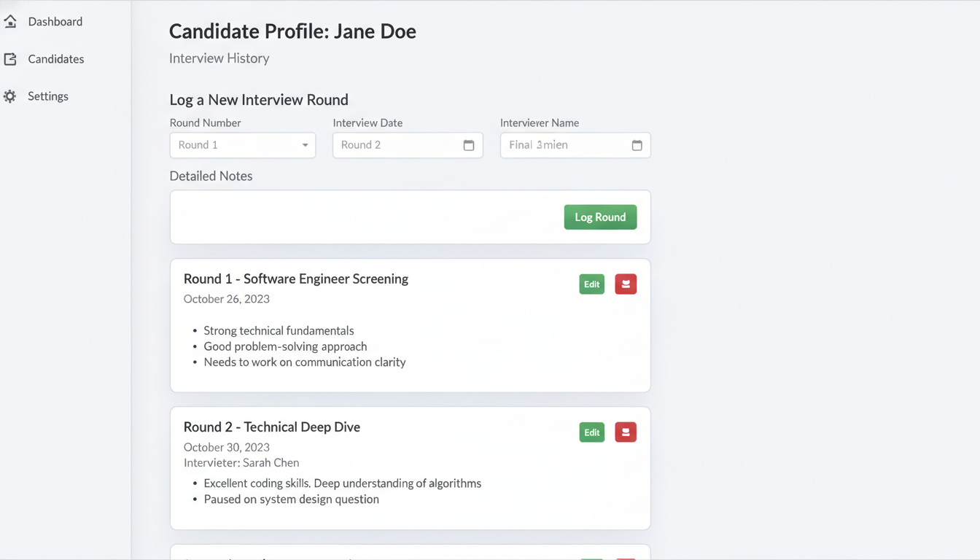This screenshot has height=560, width=980.
Task: Go to the Dashboard menu item
Action: pos(55,22)
